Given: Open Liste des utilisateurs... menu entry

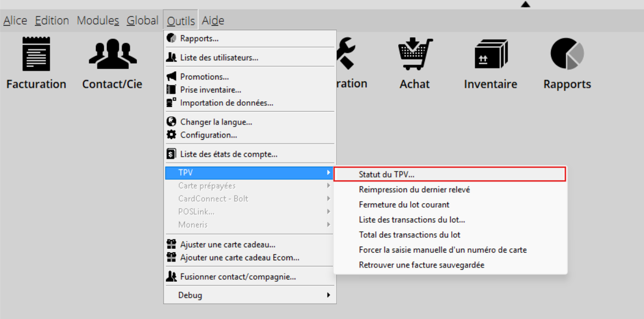Looking at the screenshot, I should pos(219,57).
